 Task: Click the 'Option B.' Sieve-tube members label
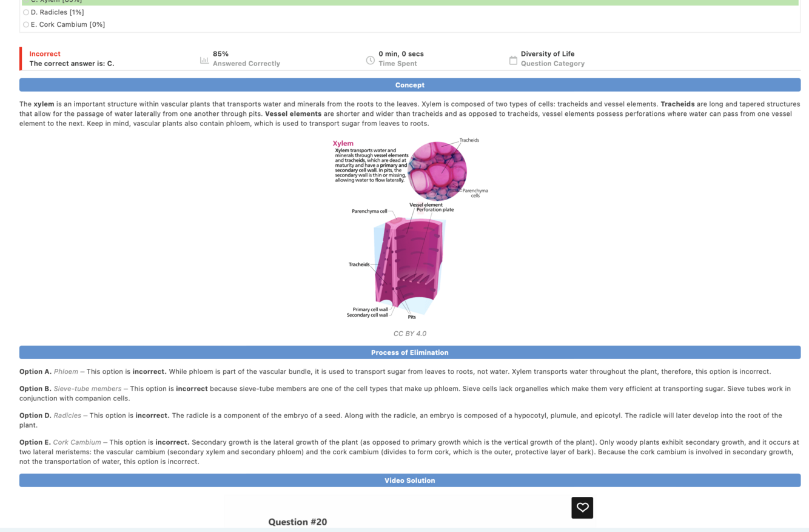click(x=35, y=389)
